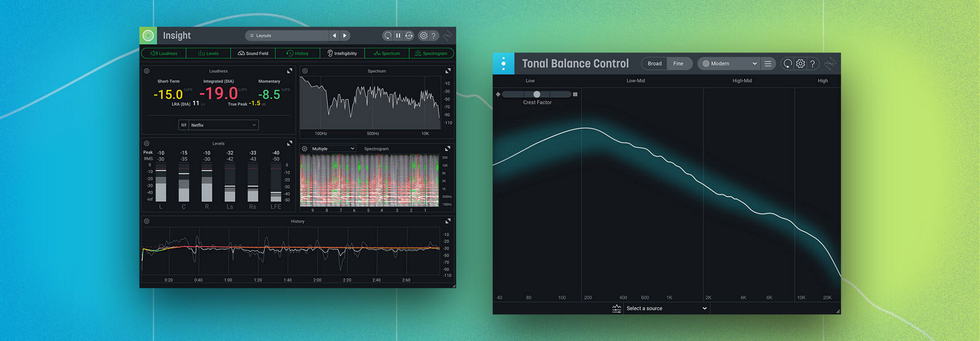980x341 pixels.
Task: Open the Select a source dropdown
Action: [666, 309]
